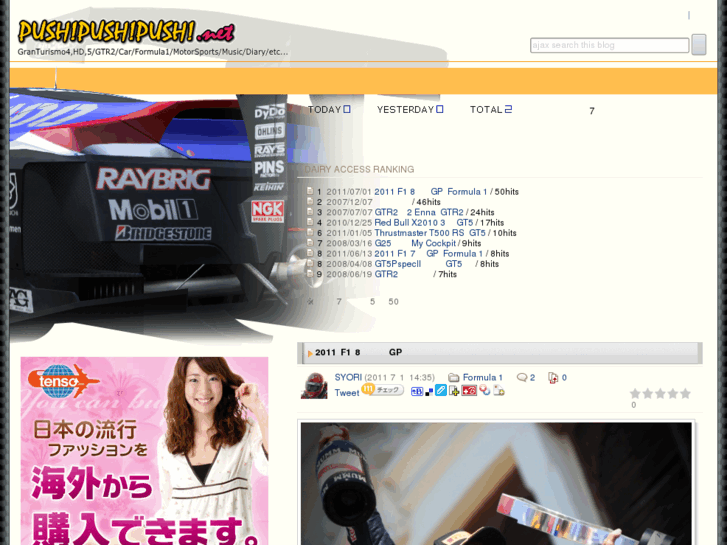Click the red rectangular bookmark icon

(469, 391)
